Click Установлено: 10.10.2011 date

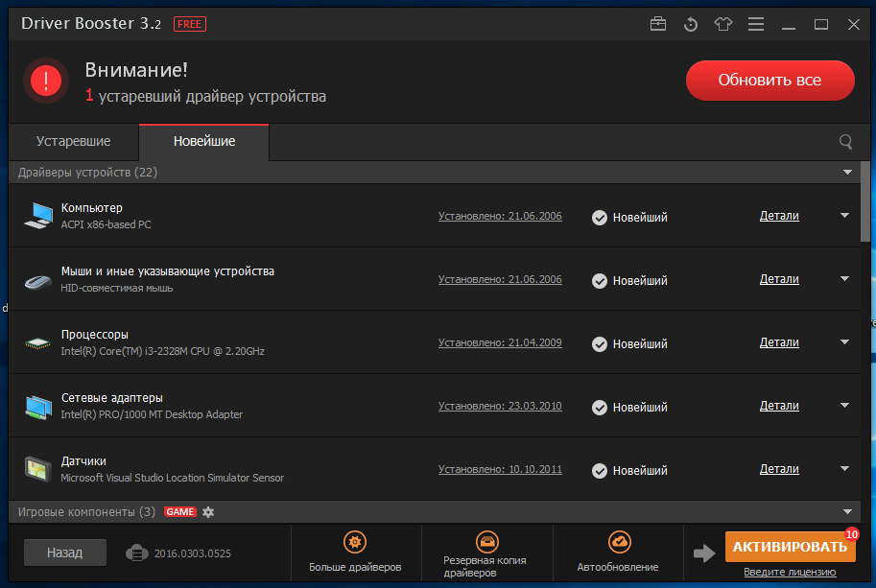(x=500, y=470)
